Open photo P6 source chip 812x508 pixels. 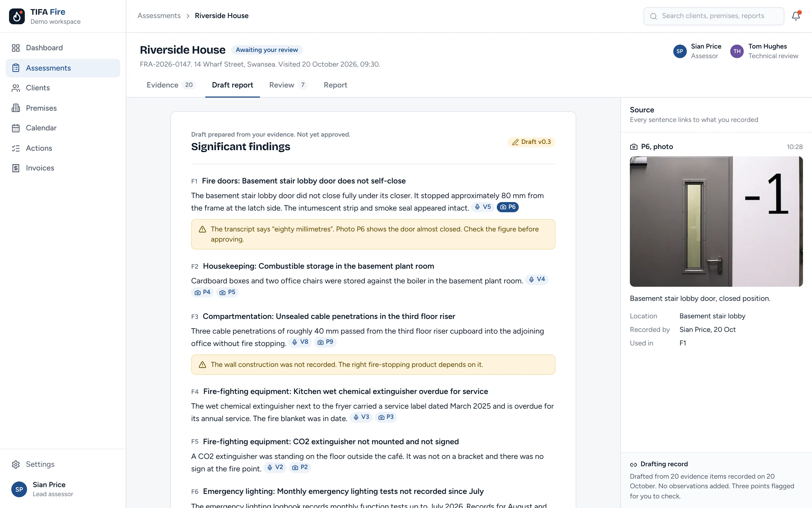click(508, 207)
